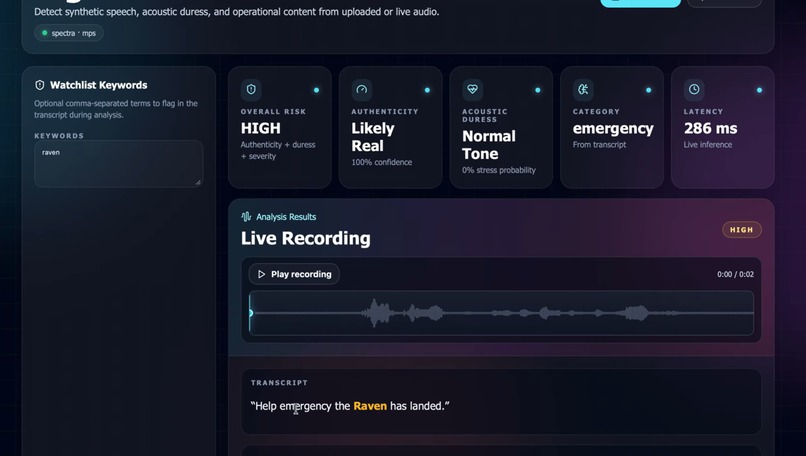Click the emergency category value

click(x=613, y=129)
